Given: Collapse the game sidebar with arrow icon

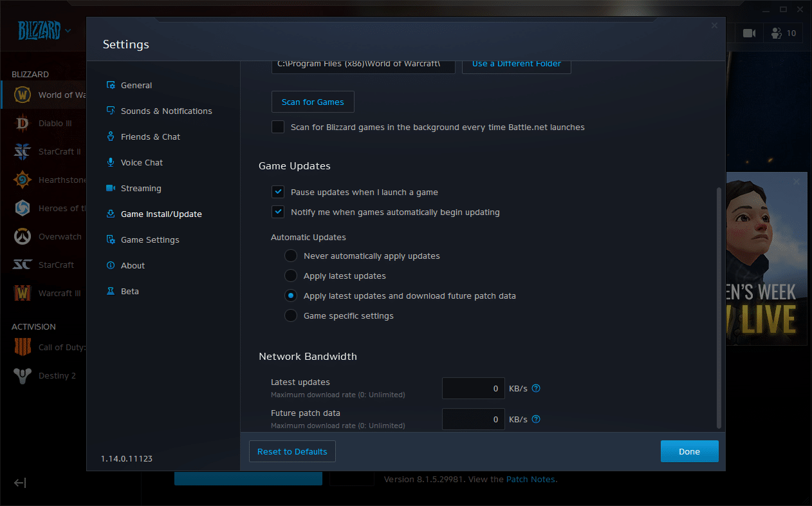Looking at the screenshot, I should click(x=20, y=483).
